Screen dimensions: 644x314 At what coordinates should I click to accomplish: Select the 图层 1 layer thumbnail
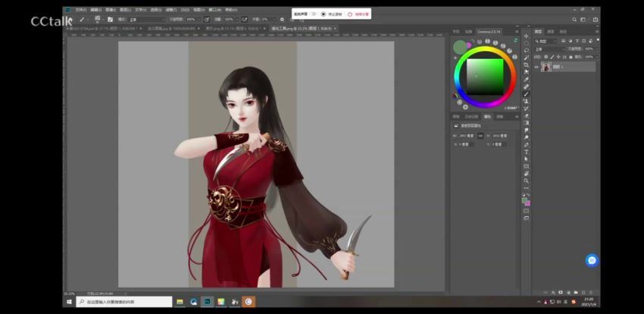(546, 67)
